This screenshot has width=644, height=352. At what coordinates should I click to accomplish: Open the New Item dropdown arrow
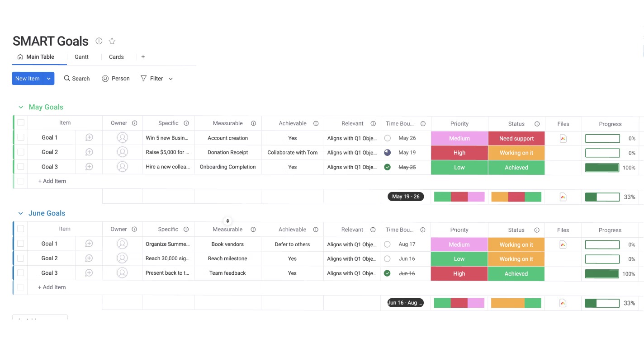pos(49,79)
